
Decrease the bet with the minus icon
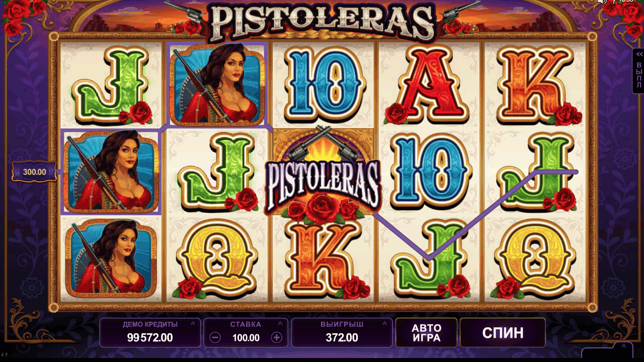215,337
